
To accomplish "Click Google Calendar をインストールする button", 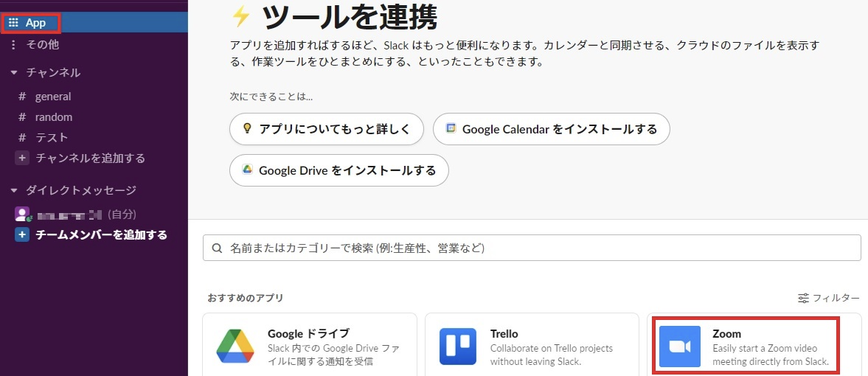I will tap(551, 129).
